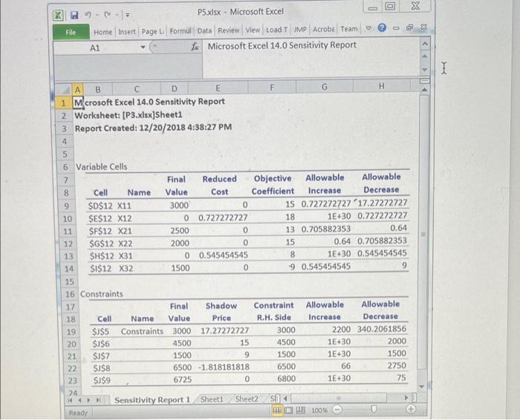The image size is (520, 420).
Task: Click allowable decrease 340.2061856
Action: tap(382, 329)
